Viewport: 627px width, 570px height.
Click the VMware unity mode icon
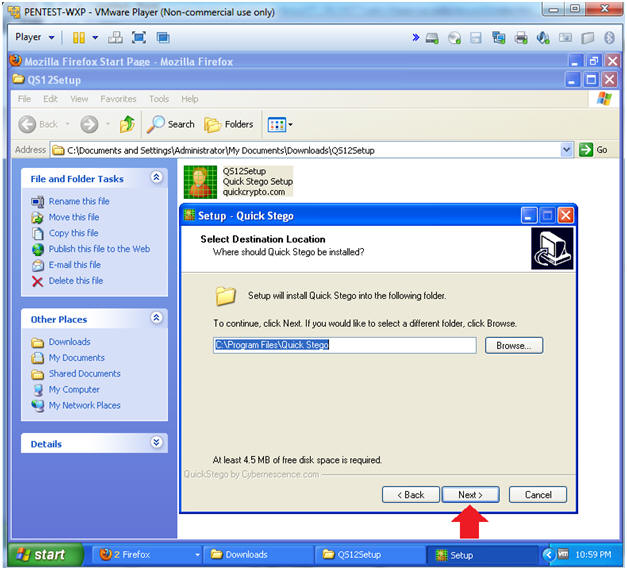(163, 38)
